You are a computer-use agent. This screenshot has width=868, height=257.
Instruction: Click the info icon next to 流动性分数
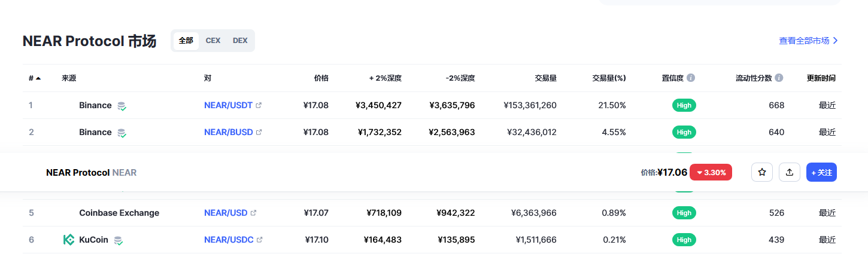779,78
